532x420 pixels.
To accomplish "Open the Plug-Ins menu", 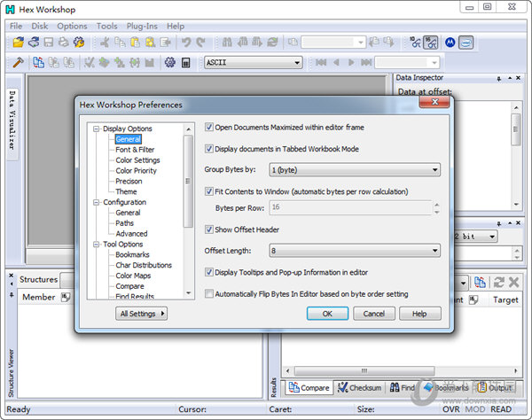I will [x=142, y=26].
